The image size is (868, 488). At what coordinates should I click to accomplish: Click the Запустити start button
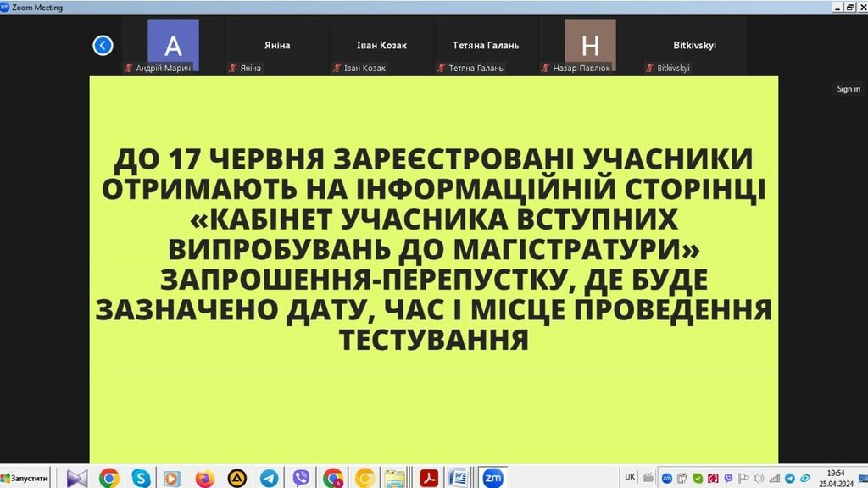tap(26, 478)
